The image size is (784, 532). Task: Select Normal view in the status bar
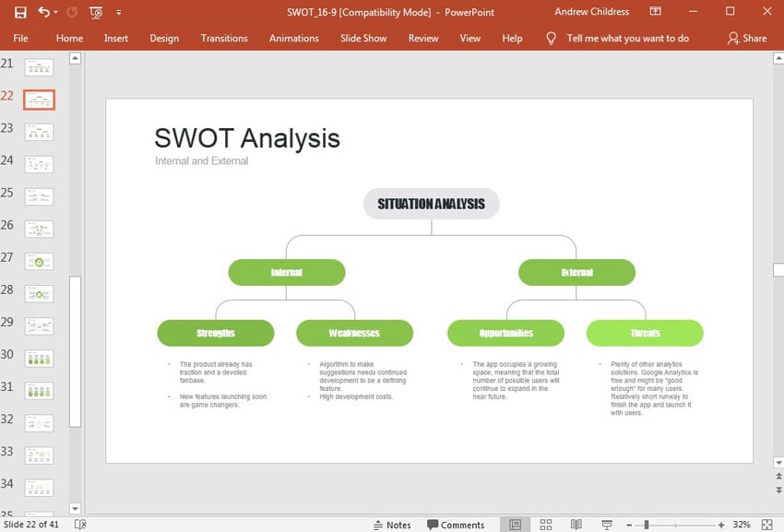pos(515,525)
